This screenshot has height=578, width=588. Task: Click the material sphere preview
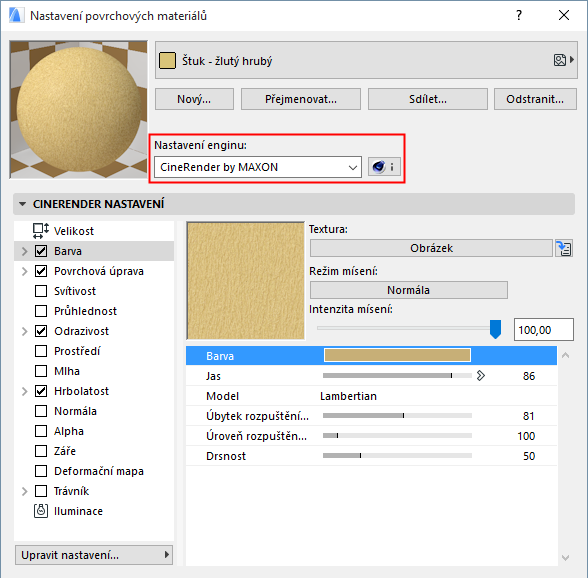pyautogui.click(x=78, y=110)
